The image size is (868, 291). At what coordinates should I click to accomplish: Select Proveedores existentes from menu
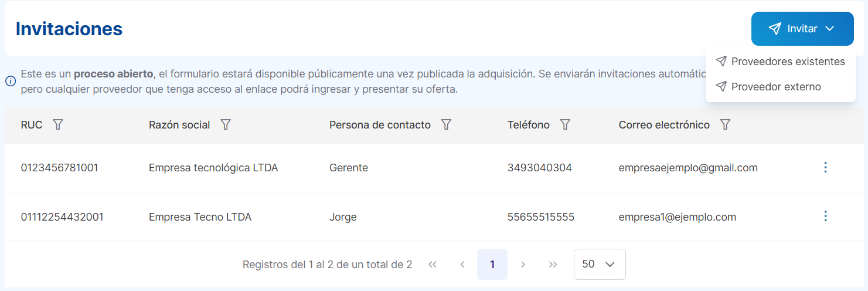pyautogui.click(x=788, y=62)
